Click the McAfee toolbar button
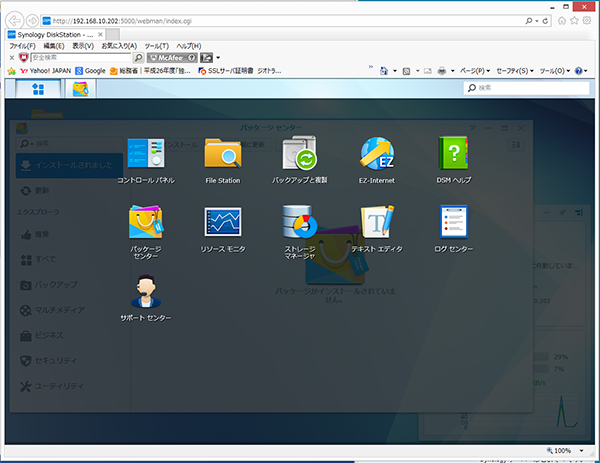The image size is (600, 463). (172, 58)
